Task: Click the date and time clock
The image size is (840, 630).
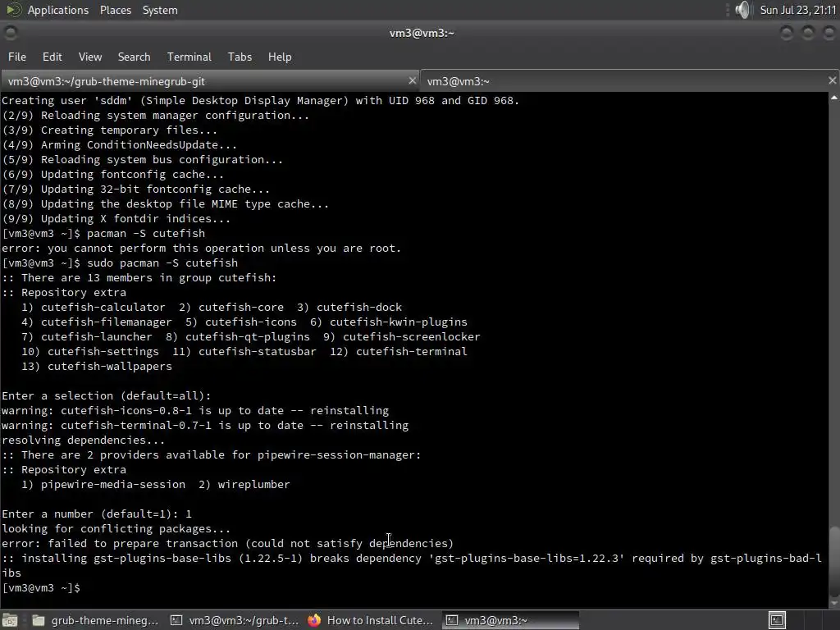Action: click(x=797, y=10)
